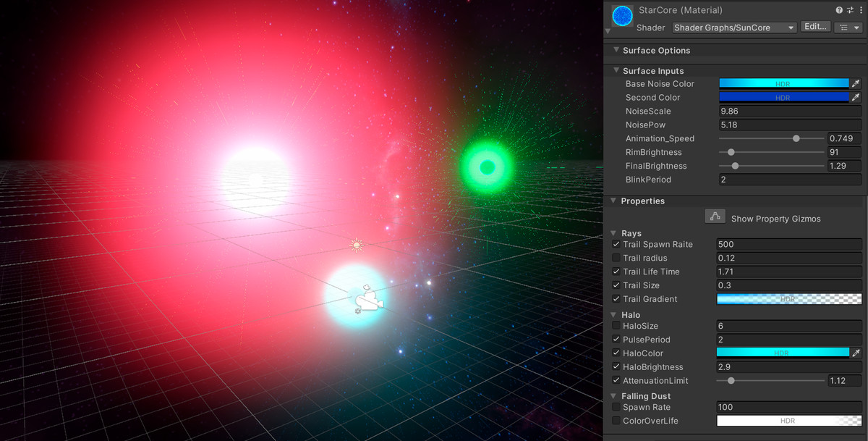Image resolution: width=868 pixels, height=441 pixels.
Task: Disable the Trail Life Time checkbox
Action: click(616, 272)
